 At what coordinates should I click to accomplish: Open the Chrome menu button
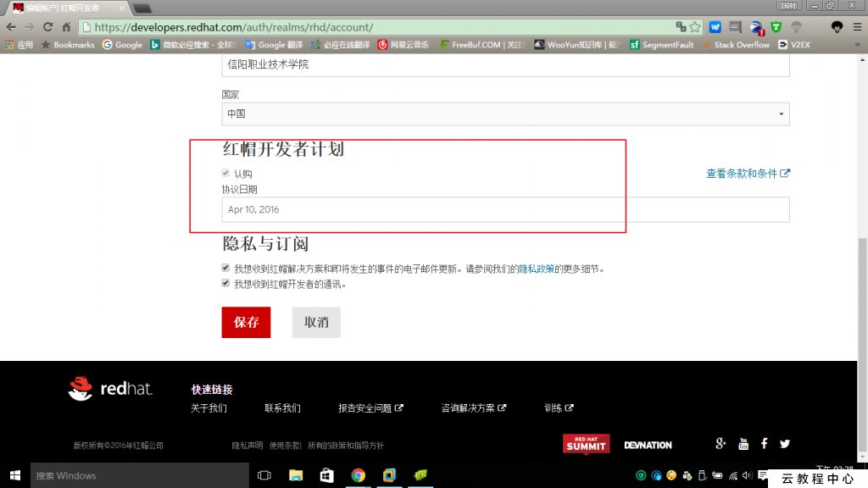tap(856, 27)
